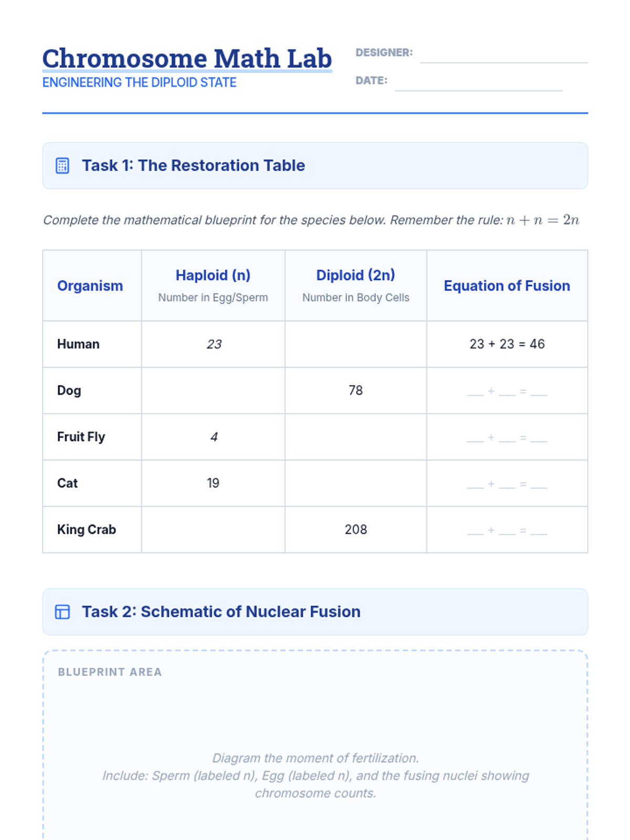Click the Chromosome Math Lab title
Viewport: 630px width, 840px height.
coord(187,58)
